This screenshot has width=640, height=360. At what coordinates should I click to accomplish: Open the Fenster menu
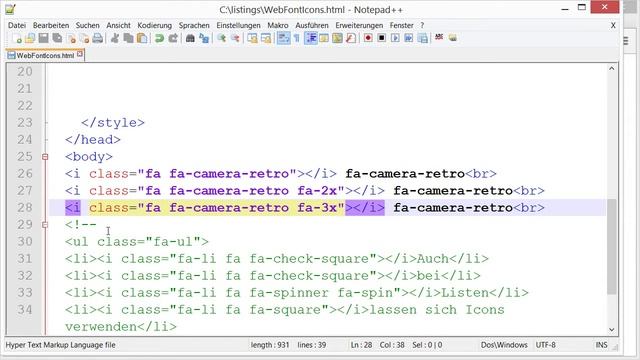(x=402, y=25)
